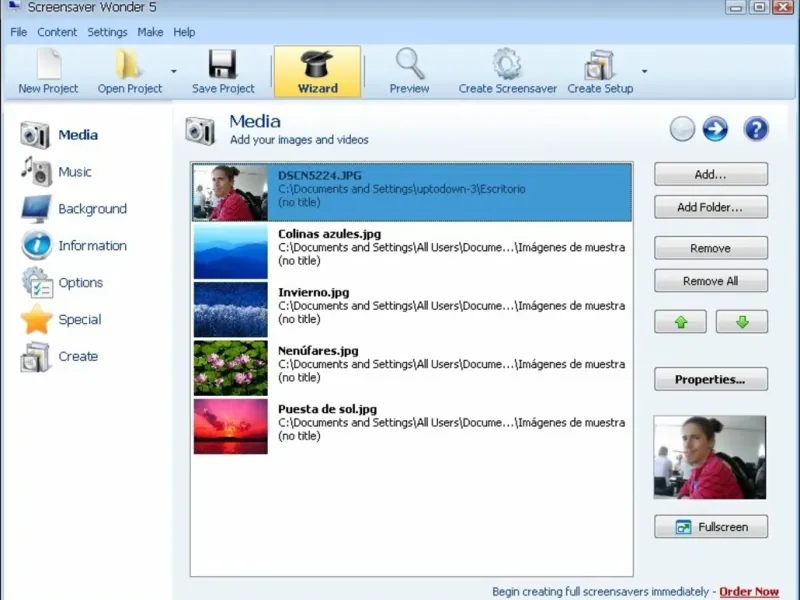Click the Order Now link

749,591
